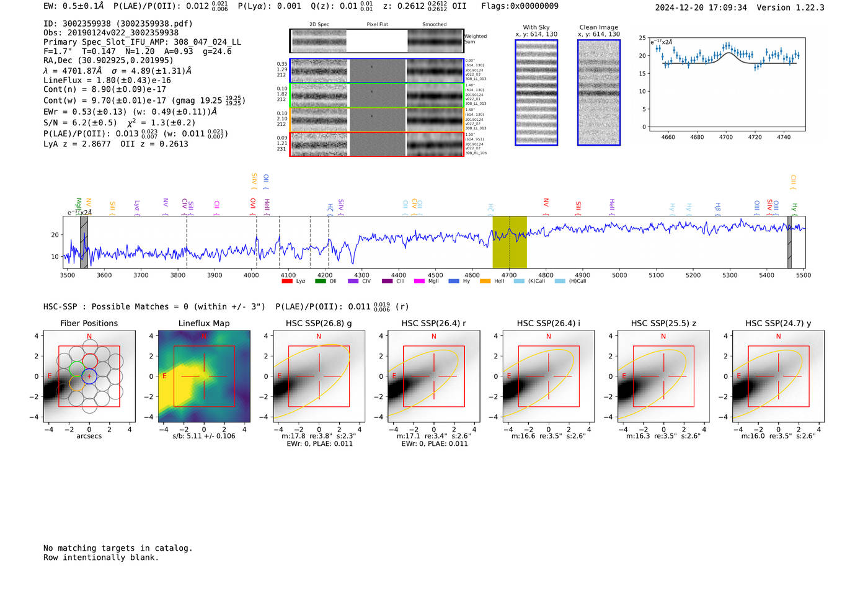Screen dimensions: 868x591
Task: Open the Fiber Positions image
Action: click(x=89, y=376)
